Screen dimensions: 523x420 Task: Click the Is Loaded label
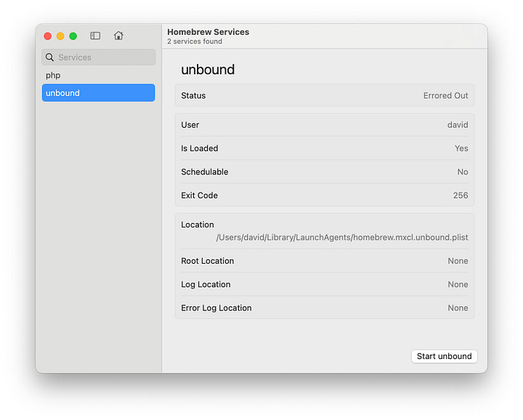pyautogui.click(x=200, y=148)
